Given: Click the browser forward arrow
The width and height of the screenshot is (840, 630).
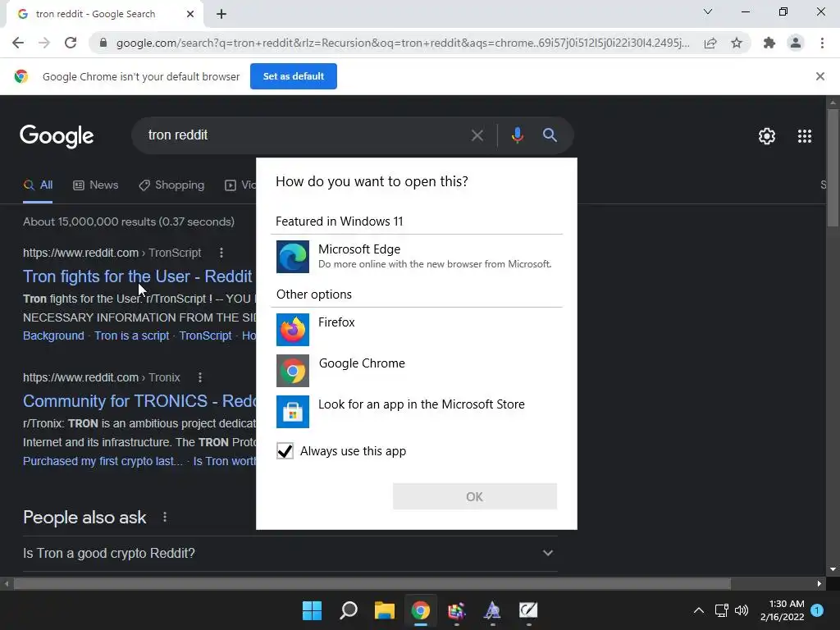Looking at the screenshot, I should [x=44, y=43].
